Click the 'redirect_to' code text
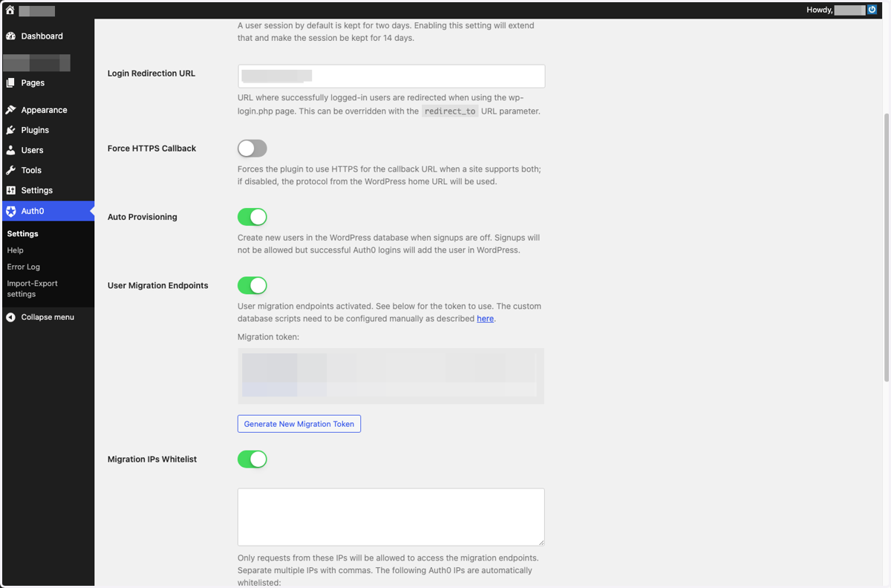The width and height of the screenshot is (891, 588). click(x=450, y=111)
